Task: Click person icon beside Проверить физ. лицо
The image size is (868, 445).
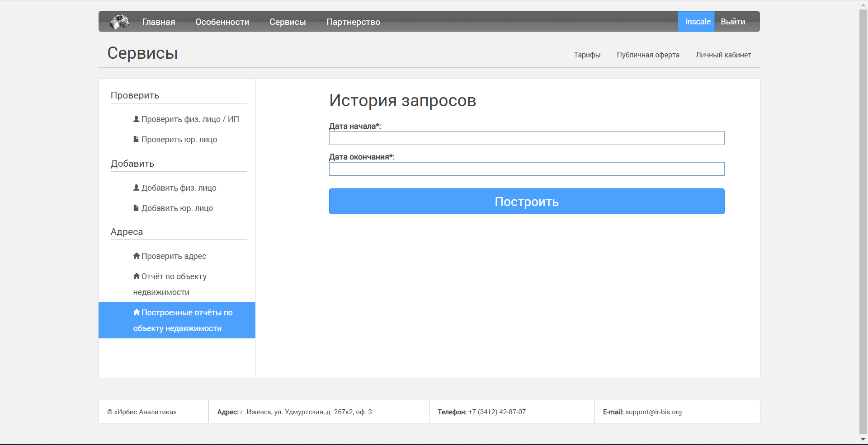Action: 136,119
